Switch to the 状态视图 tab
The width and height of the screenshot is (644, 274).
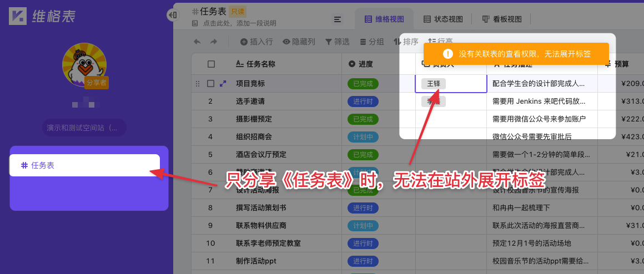(x=442, y=19)
